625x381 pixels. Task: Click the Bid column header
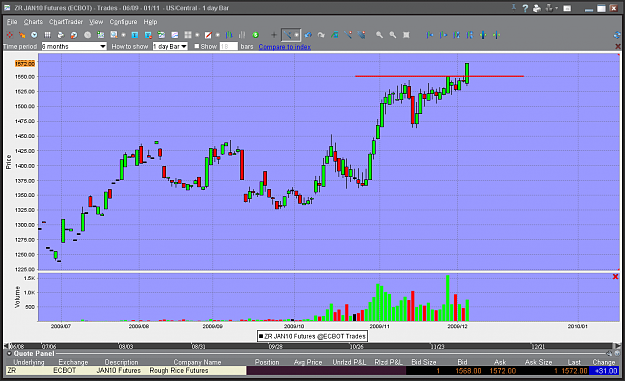[462, 362]
